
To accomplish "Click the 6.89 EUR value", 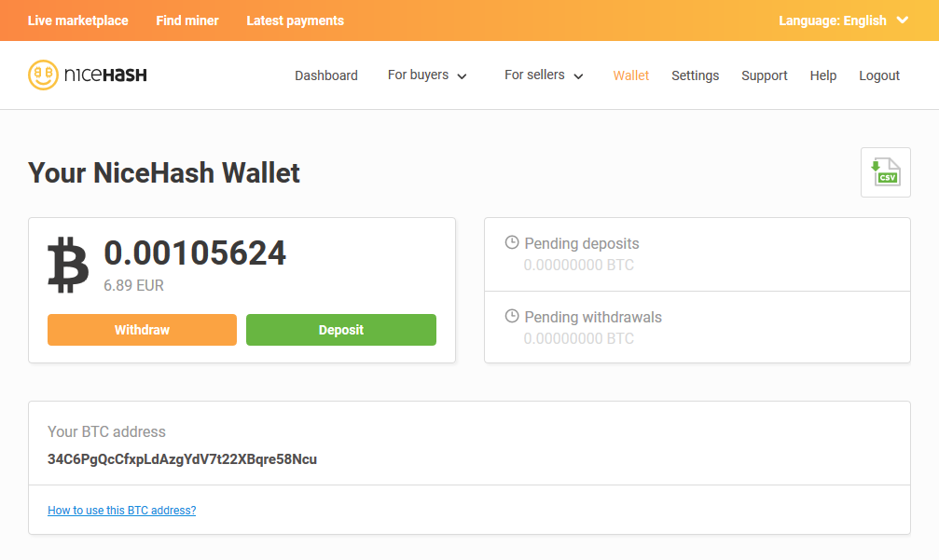I will [133, 285].
